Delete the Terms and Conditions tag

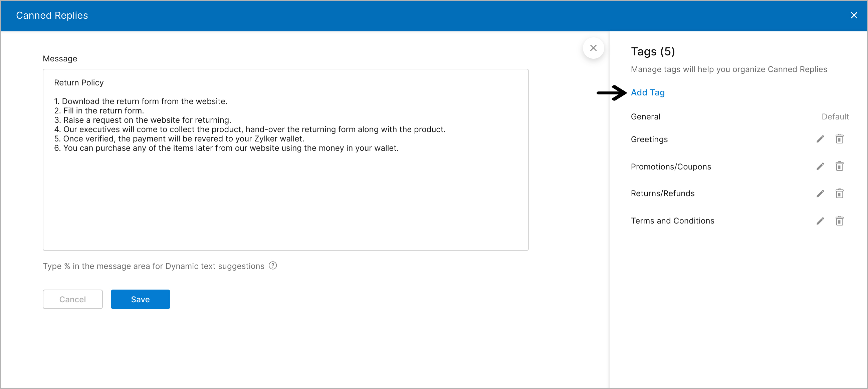pos(839,221)
